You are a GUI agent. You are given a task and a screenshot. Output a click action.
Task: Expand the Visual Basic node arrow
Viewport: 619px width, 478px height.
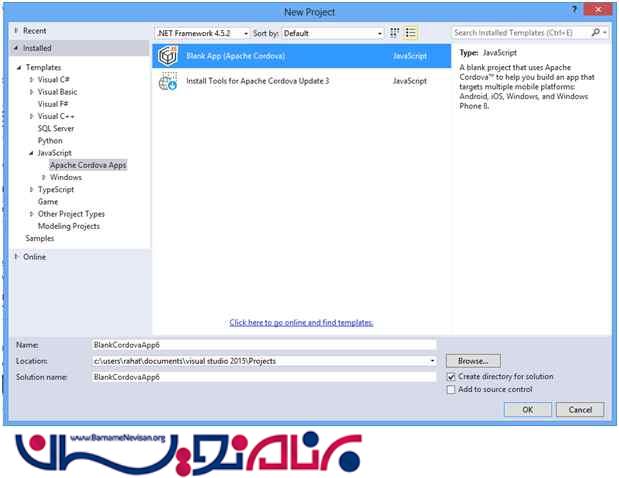point(31,92)
